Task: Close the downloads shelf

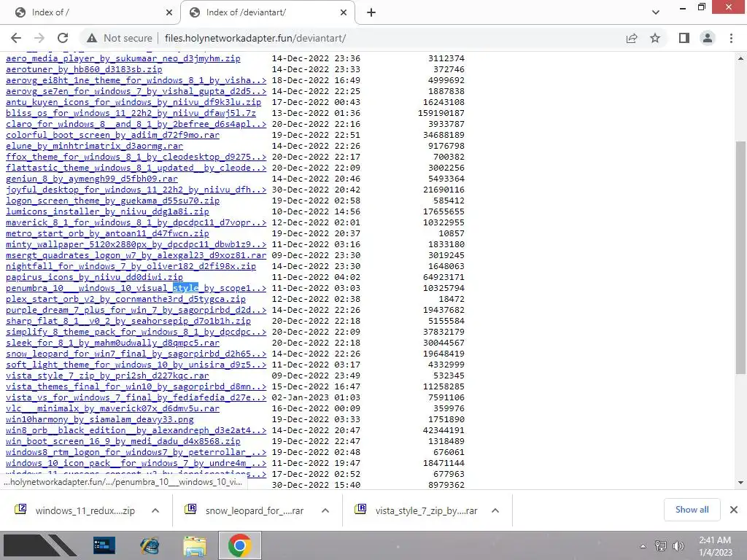Action: (x=734, y=510)
